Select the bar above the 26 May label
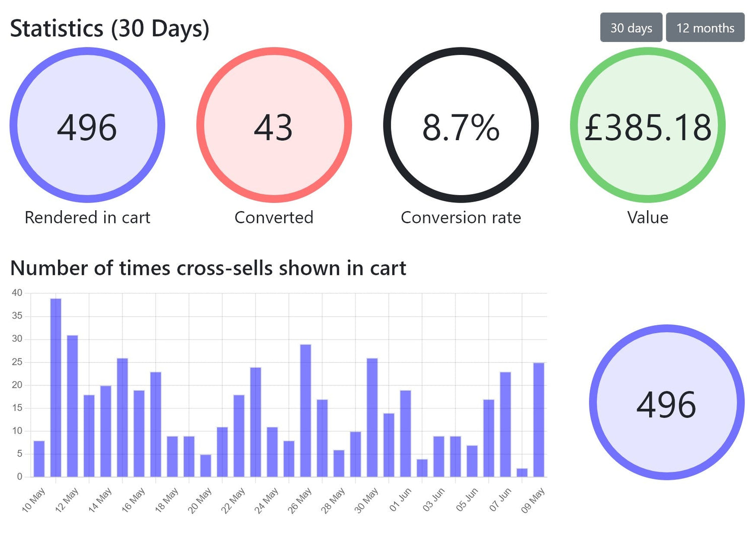This screenshot has width=756, height=539. point(305,410)
